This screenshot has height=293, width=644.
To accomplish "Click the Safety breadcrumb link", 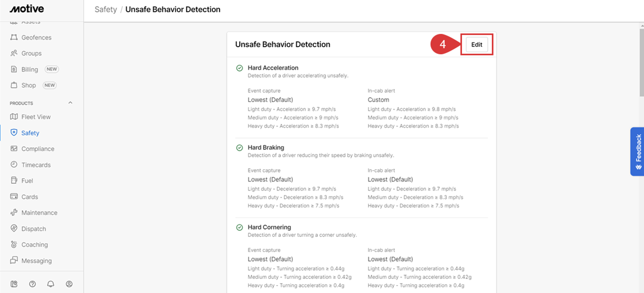I will (x=106, y=10).
